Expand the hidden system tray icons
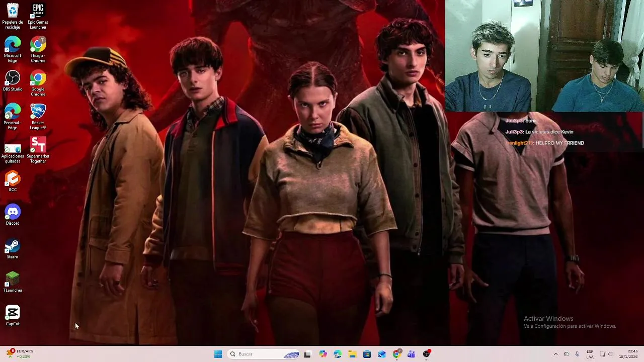This screenshot has height=362, width=644. (x=555, y=354)
